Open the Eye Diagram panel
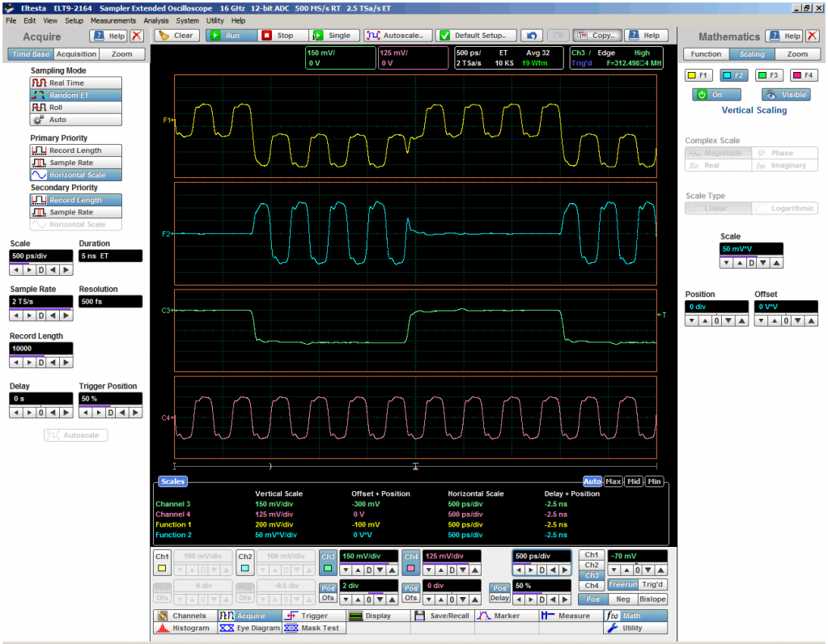 [248, 628]
